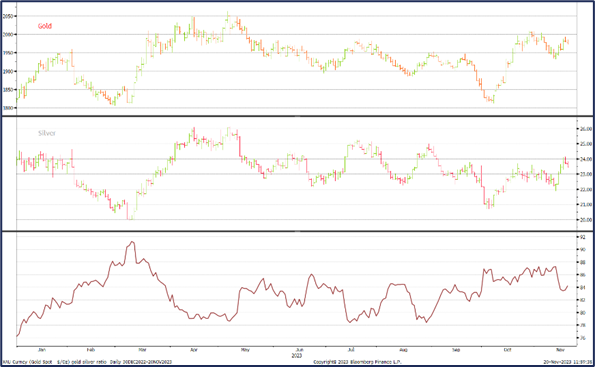Screen dimensions: 595x367
Task: Click the Apr month label
Action: pos(194,350)
